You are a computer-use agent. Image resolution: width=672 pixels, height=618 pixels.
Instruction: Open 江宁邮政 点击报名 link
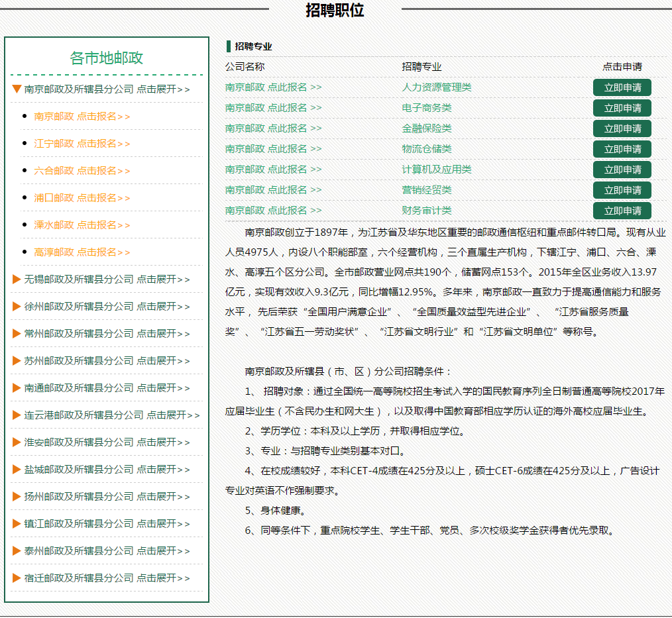tap(82, 144)
